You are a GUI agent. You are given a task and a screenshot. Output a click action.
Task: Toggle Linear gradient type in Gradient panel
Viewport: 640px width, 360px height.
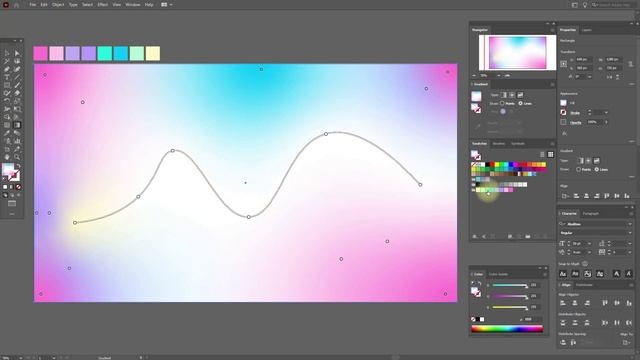pyautogui.click(x=503, y=95)
